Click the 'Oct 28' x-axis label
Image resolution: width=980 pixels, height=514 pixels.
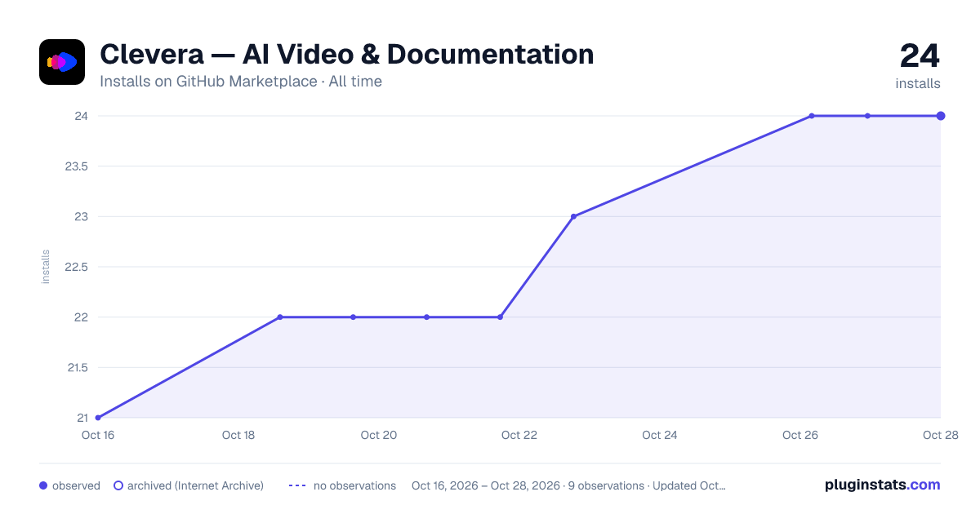[x=940, y=435]
